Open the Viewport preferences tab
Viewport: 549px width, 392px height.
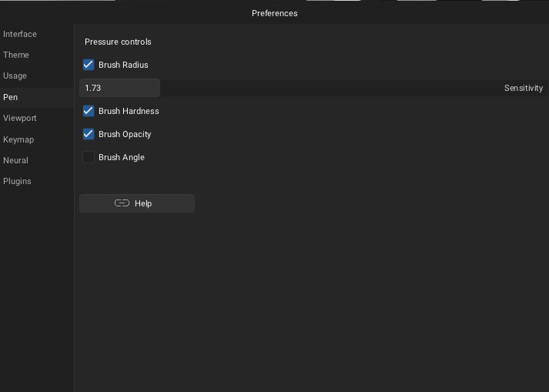(x=20, y=118)
